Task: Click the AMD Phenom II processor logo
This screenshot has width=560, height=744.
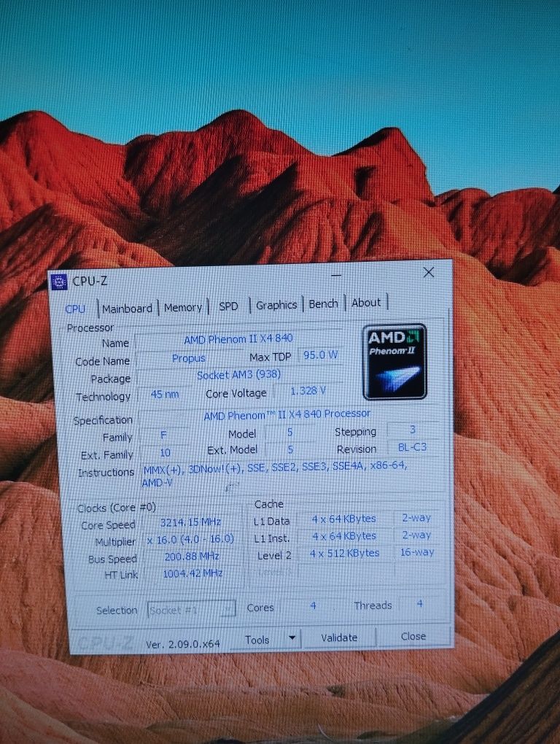Action: [394, 362]
